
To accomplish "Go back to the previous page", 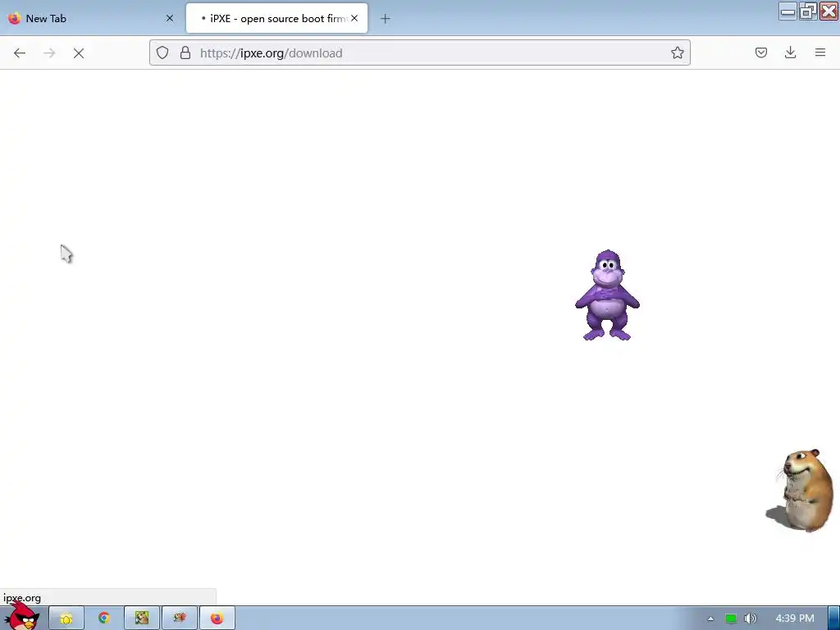I will tap(20, 53).
